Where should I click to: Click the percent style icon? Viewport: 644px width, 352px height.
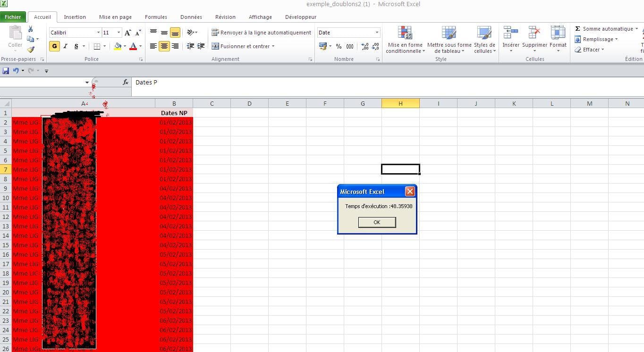coord(339,46)
